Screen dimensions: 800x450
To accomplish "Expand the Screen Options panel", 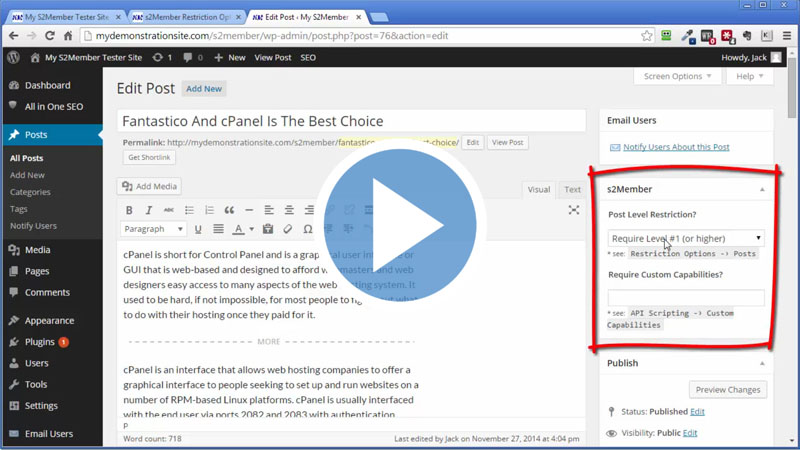I will 677,76.
